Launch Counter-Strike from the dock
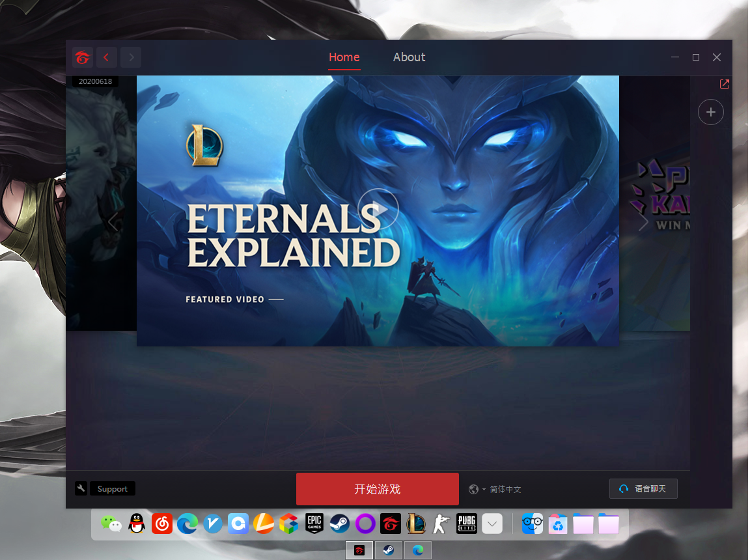Screen dimensions: 750x560 [x=441, y=524]
